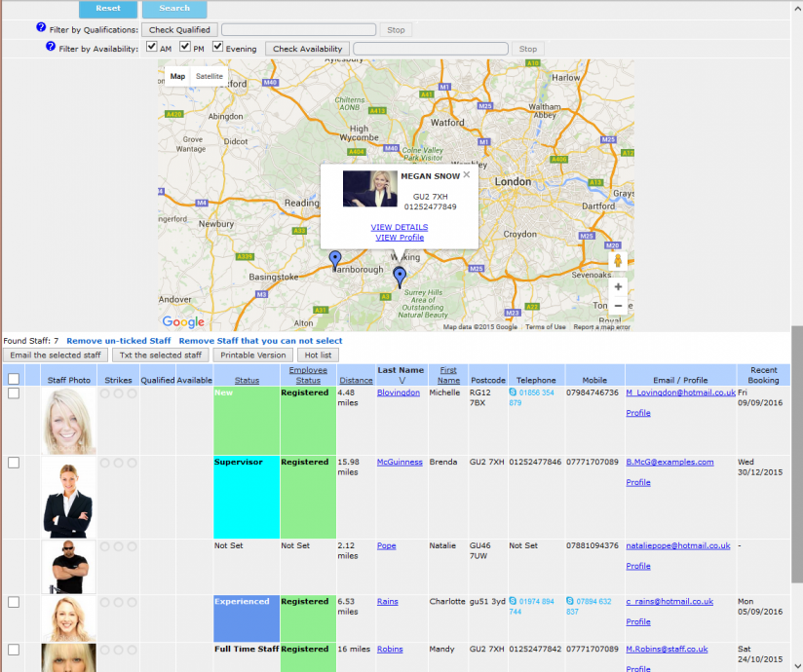Image resolution: width=803 pixels, height=672 pixels.
Task: Open help icon for Filter by Qualifications
Action: (41, 27)
